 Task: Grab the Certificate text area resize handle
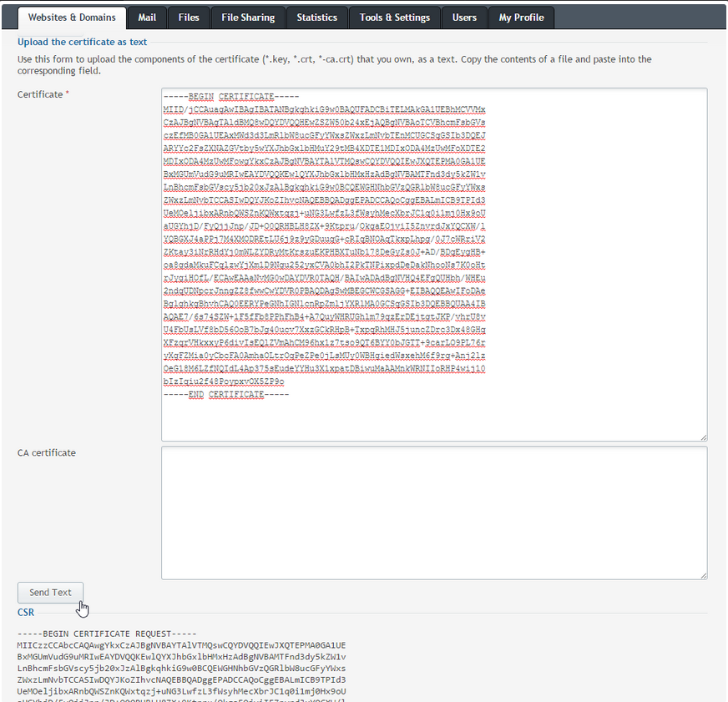coord(704,437)
